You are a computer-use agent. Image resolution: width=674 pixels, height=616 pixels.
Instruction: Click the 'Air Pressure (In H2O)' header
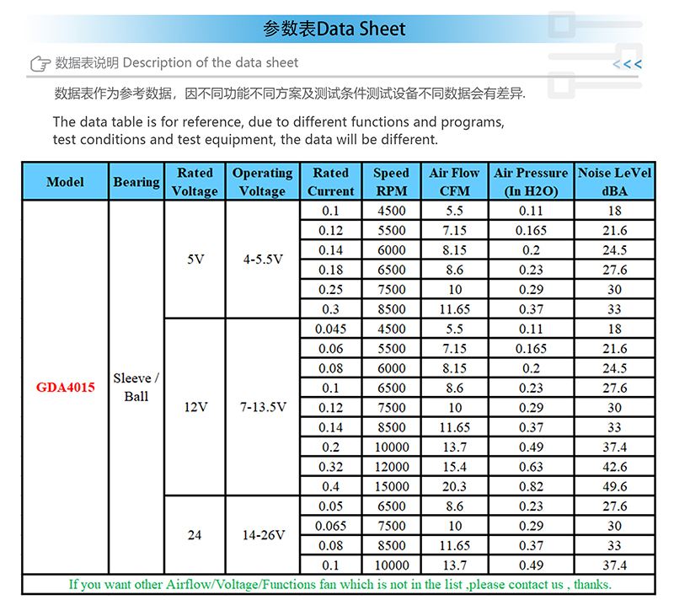coord(531,181)
